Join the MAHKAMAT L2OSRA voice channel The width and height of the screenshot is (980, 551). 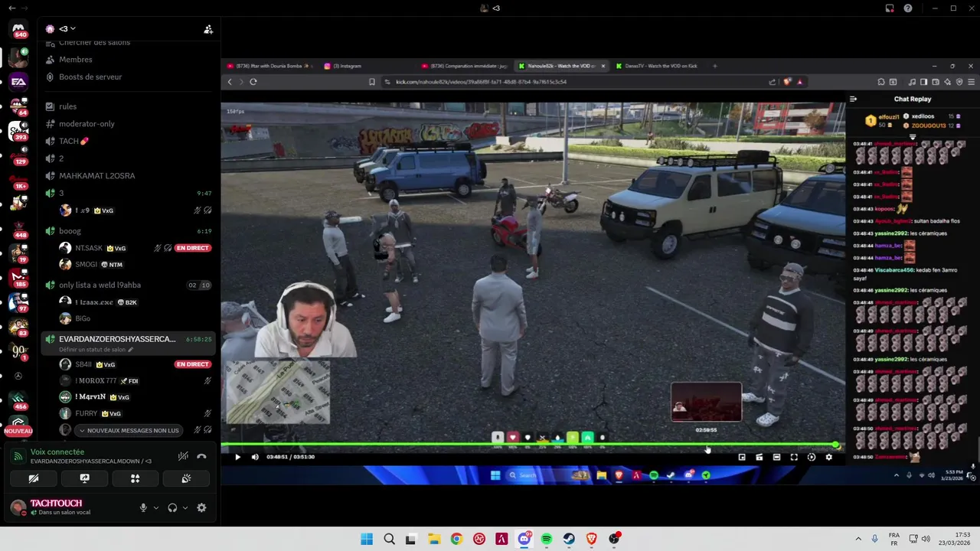tap(96, 175)
